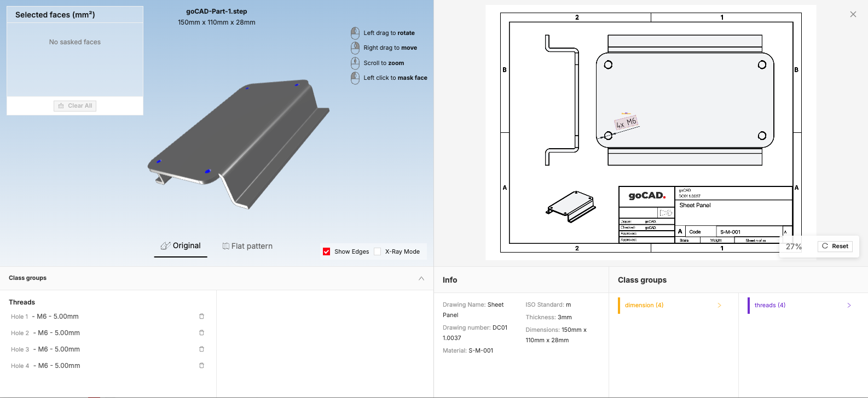Delete Hole 3 thread entry with trash icon

tap(201, 349)
